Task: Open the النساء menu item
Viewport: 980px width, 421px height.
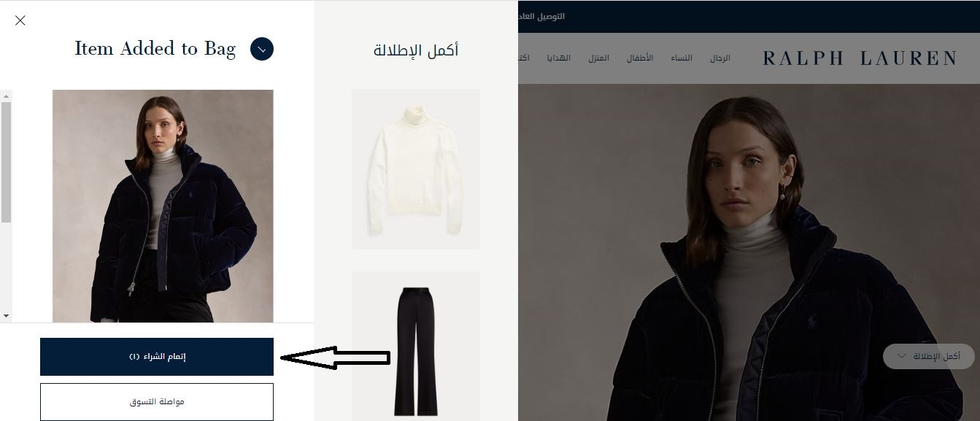Action: pyautogui.click(x=682, y=58)
